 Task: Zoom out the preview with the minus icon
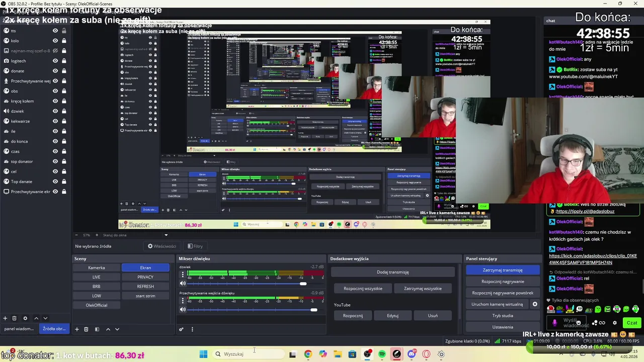[76, 235]
